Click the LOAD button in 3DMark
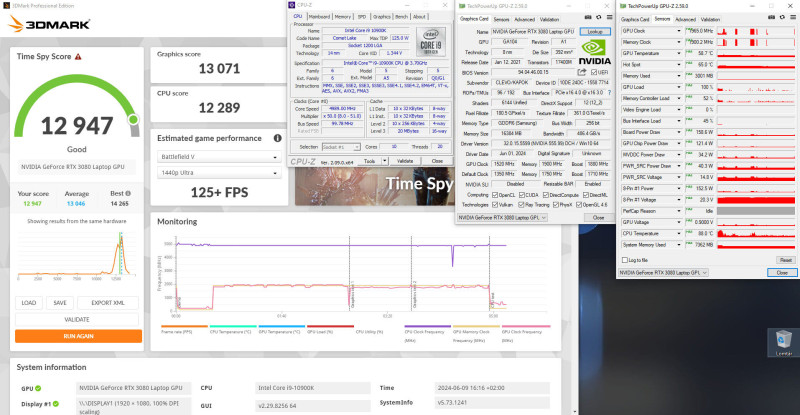Screen dimensions: 800x415 click(29, 303)
